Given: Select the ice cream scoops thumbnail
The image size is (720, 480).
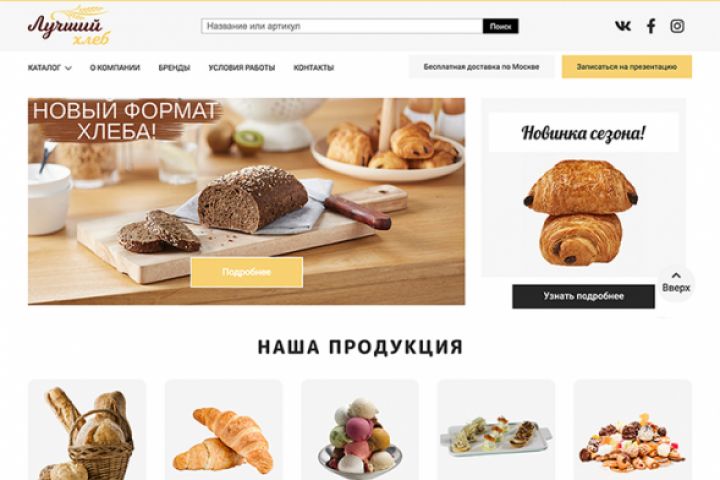Looking at the screenshot, I should pos(360,430).
